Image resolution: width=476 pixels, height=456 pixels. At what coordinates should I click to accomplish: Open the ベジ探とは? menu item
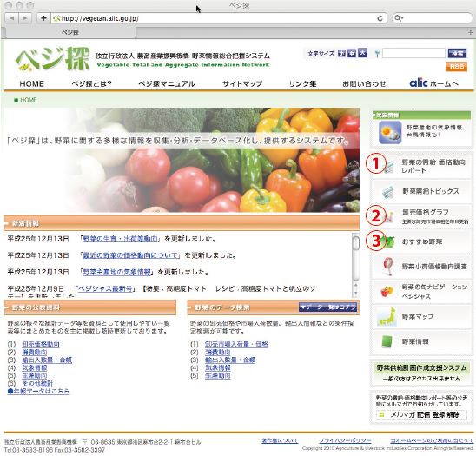[x=91, y=83]
